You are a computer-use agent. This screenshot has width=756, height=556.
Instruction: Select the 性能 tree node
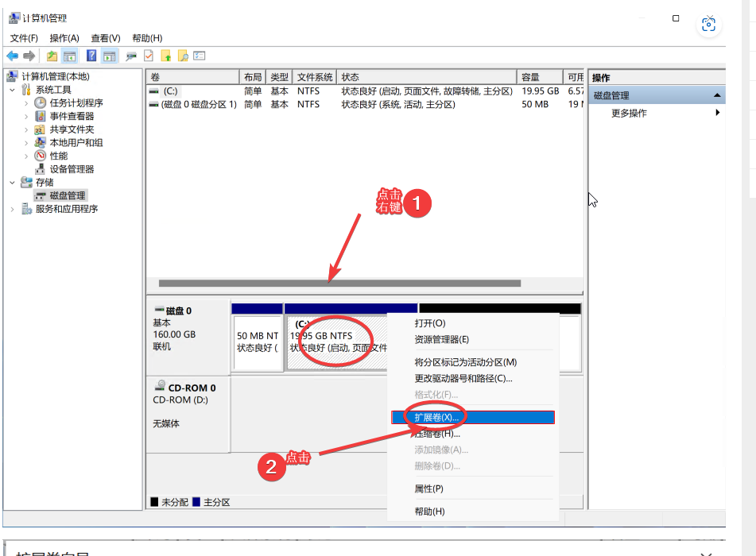tap(59, 156)
